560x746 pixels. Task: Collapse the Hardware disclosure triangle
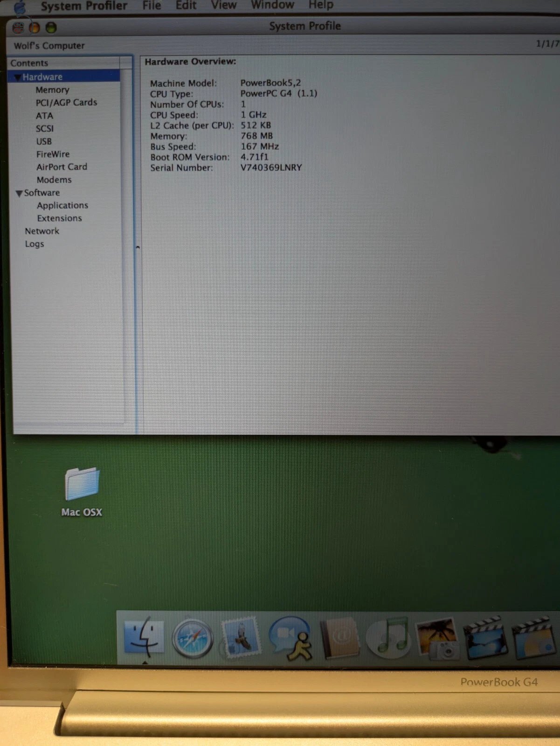coord(17,77)
